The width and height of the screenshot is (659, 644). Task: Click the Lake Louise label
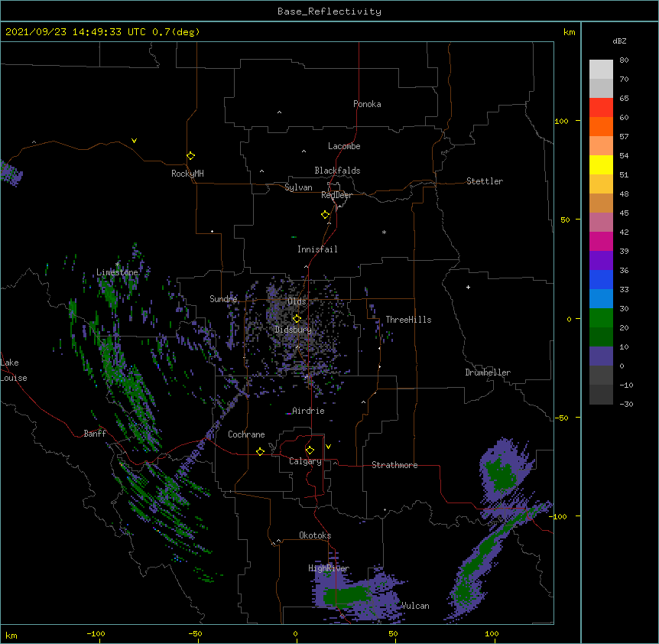coord(14,370)
